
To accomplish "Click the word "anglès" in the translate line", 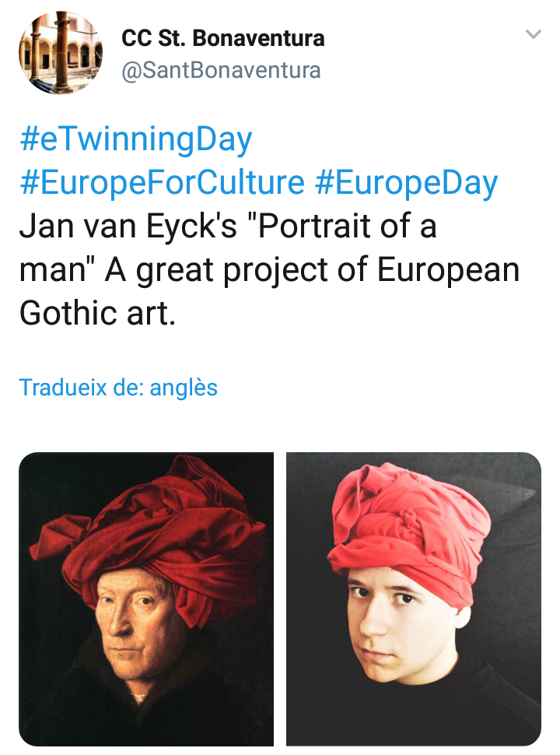I will (x=184, y=387).
